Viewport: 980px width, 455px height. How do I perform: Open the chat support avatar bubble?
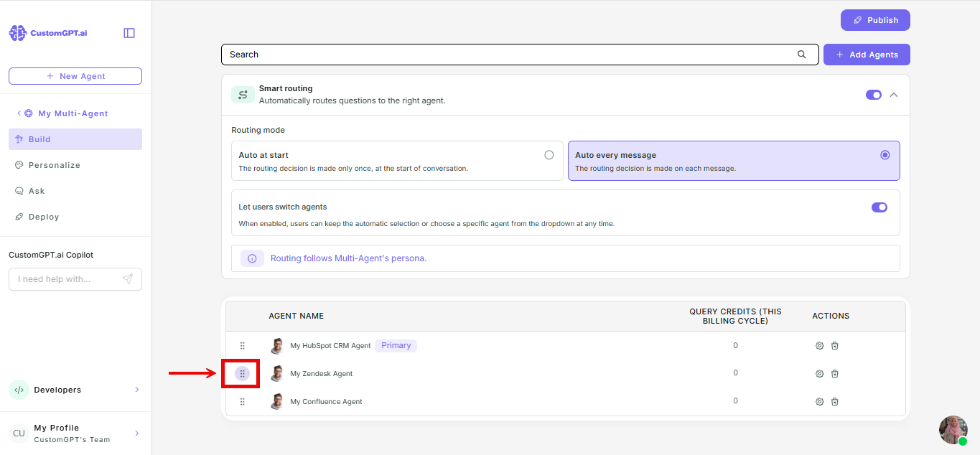tap(953, 430)
